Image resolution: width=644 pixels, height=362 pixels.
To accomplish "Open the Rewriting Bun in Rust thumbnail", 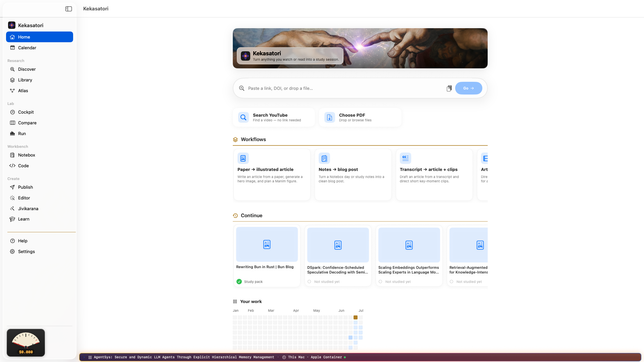I will (x=267, y=244).
